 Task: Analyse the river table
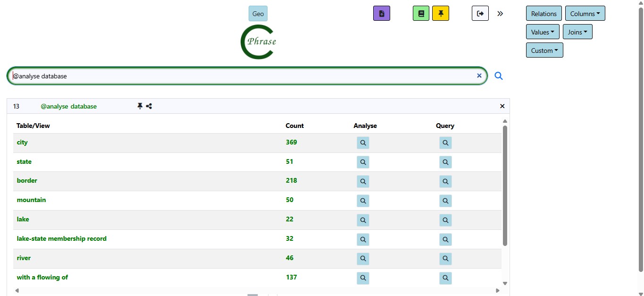coord(363,259)
